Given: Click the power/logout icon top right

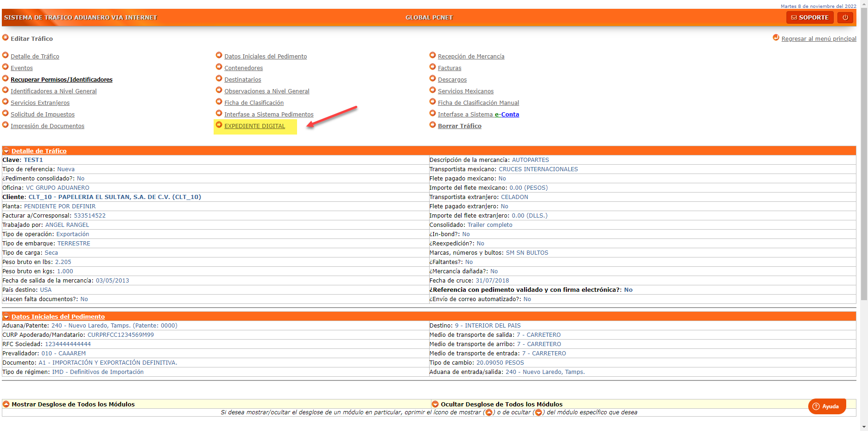Looking at the screenshot, I should (845, 17).
